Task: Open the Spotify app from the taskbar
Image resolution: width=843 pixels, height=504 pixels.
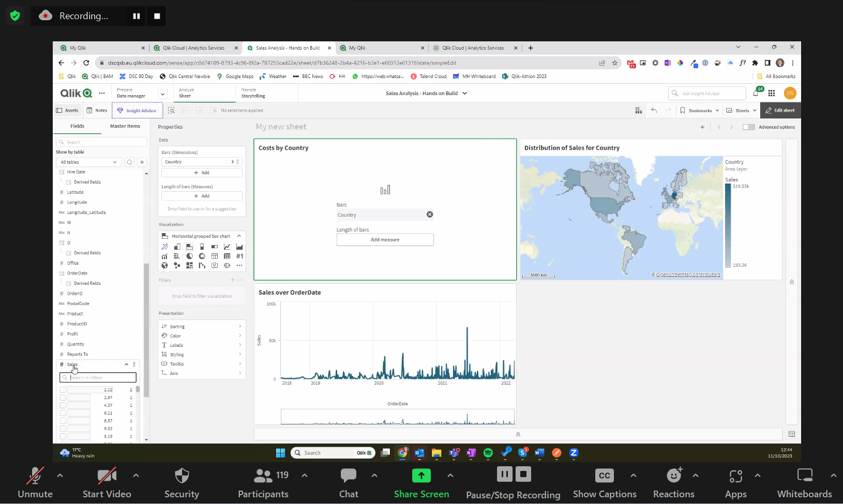Action: click(x=488, y=453)
